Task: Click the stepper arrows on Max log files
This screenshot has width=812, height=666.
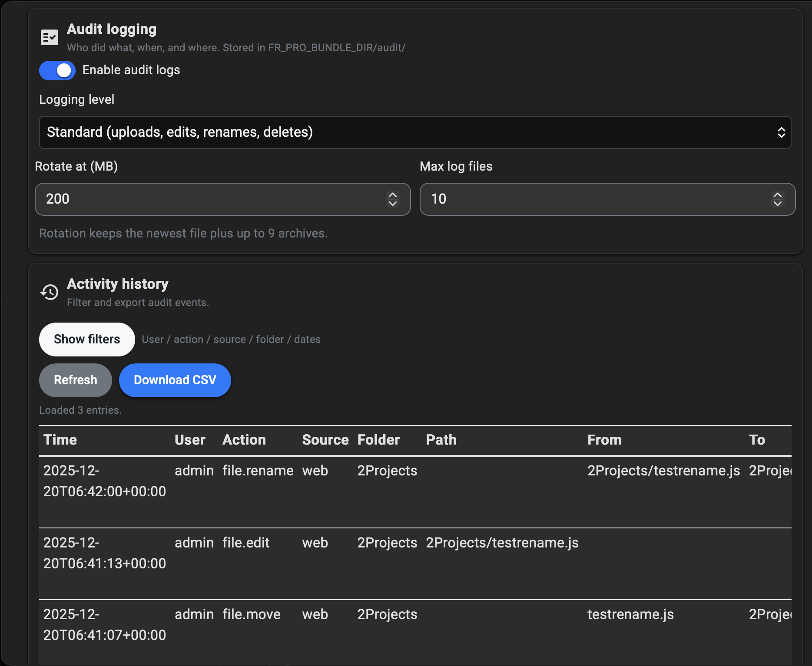Action: coord(777,199)
